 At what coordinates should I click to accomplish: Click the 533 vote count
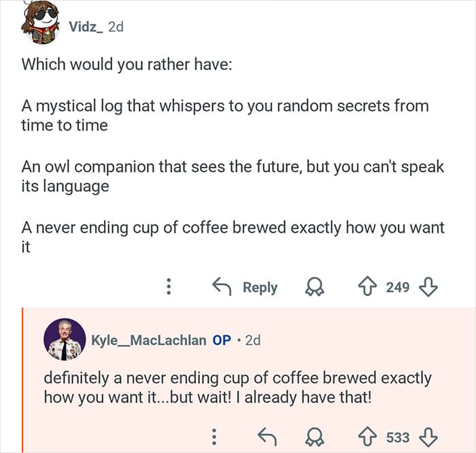pos(398,435)
